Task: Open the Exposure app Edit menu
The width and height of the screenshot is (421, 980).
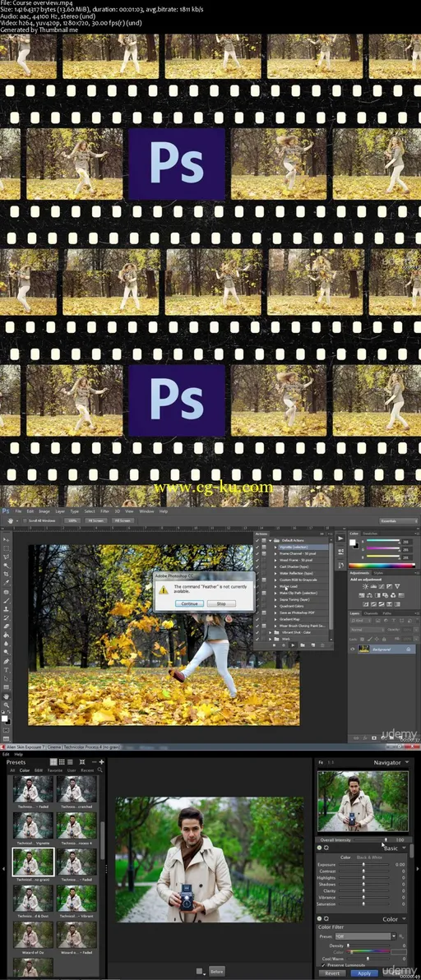Action: pos(6,755)
